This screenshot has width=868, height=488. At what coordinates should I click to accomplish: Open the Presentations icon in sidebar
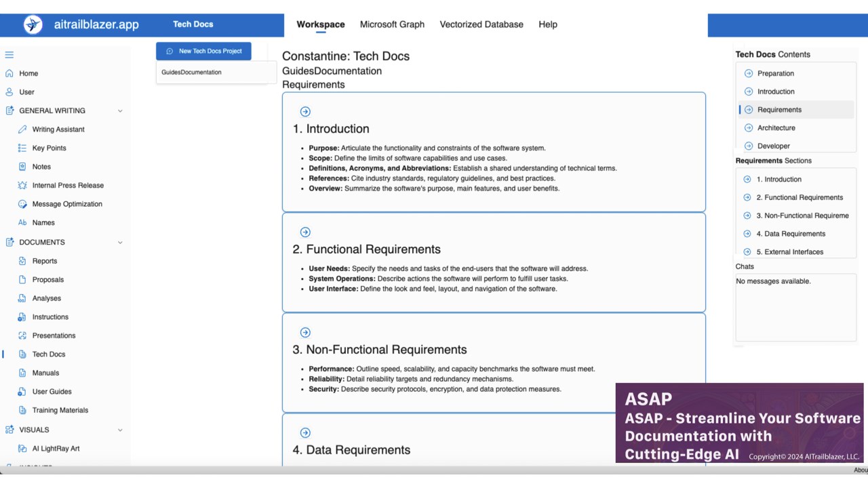22,335
